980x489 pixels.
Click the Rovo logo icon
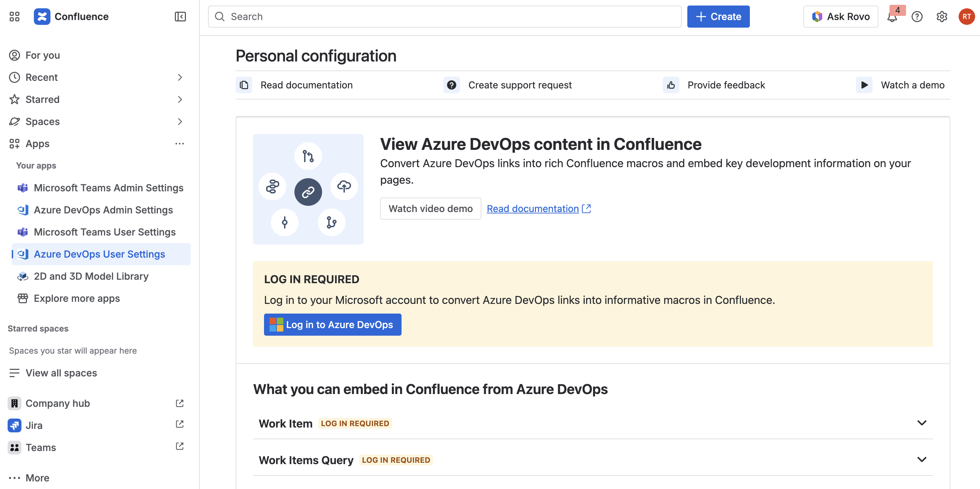click(x=817, y=16)
